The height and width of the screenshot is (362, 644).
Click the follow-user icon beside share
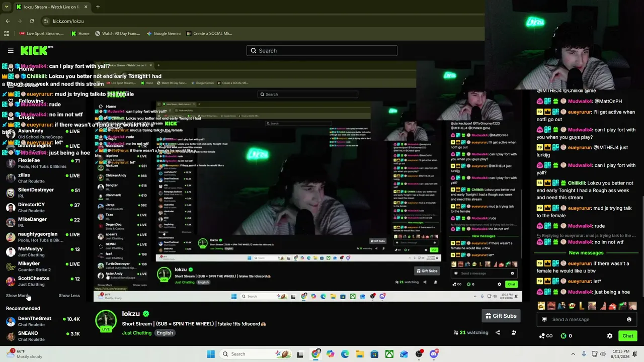[x=514, y=332]
